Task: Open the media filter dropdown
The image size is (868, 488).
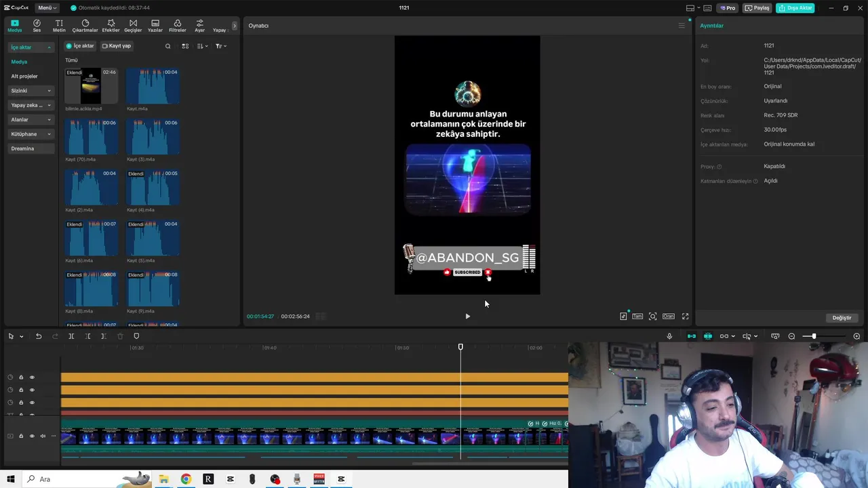Action: click(x=221, y=46)
